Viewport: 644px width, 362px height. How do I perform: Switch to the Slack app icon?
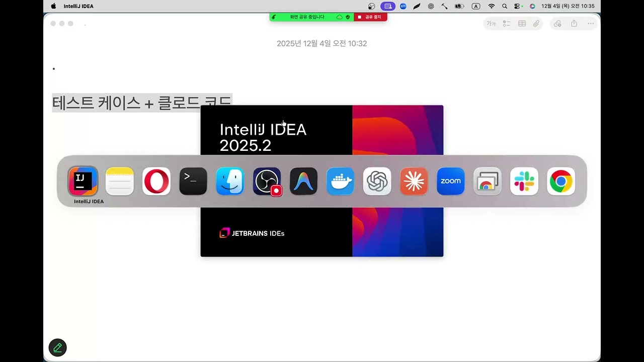pyautogui.click(x=524, y=181)
